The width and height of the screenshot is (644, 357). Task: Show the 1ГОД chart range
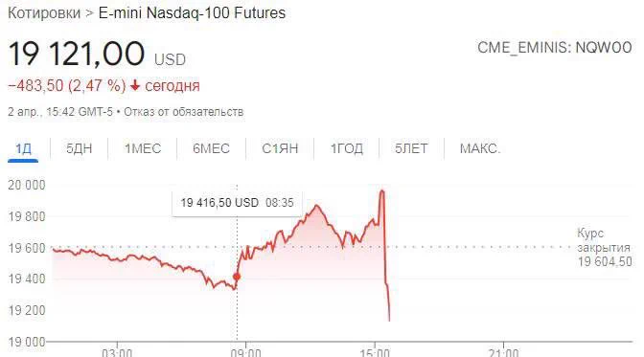pos(347,148)
